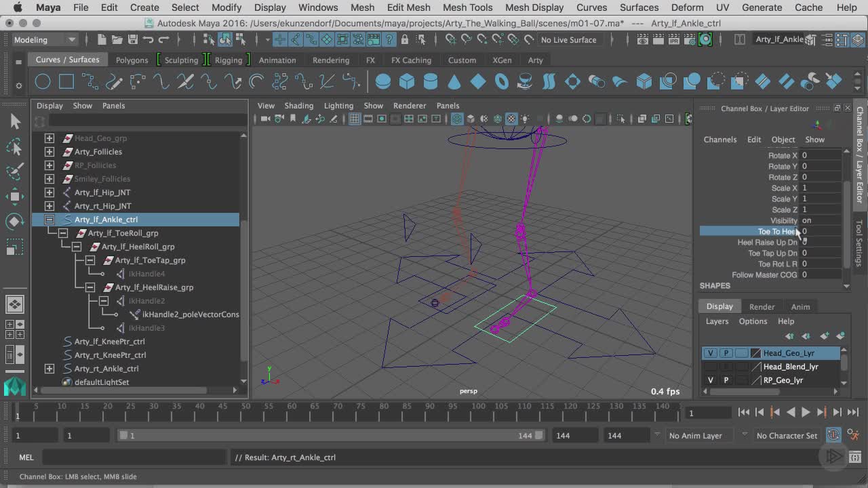This screenshot has width=868, height=488.
Task: Click the single perspective layout icon
Action: [15, 304]
